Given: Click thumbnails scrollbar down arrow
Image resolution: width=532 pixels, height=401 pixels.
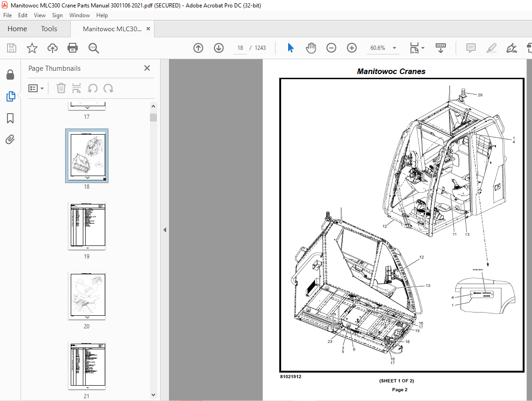Looking at the screenshot, I should click(153, 395).
